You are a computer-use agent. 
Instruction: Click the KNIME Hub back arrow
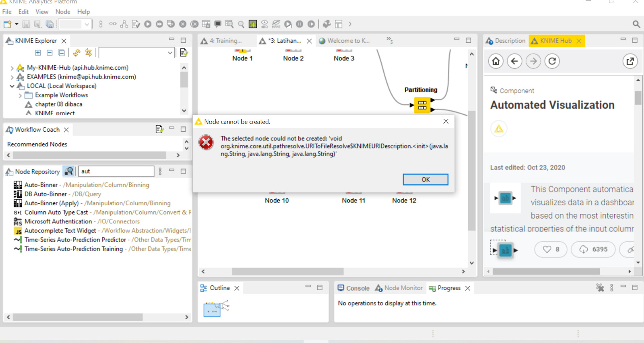514,61
